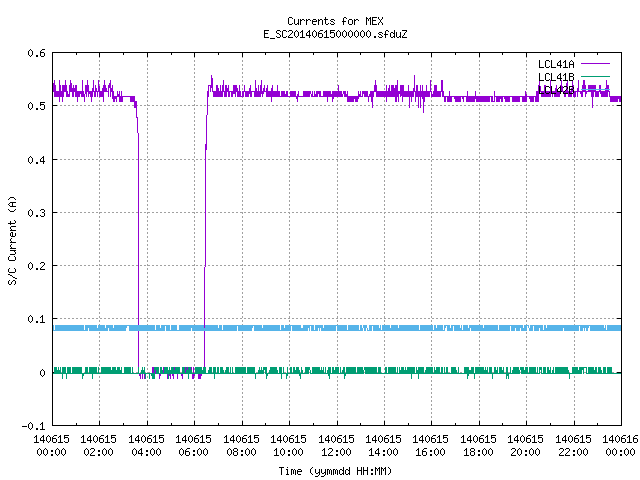This screenshot has height=480, width=640.
Task: Click the 140616 00:00 time tick label
Action: pyautogui.click(x=620, y=446)
